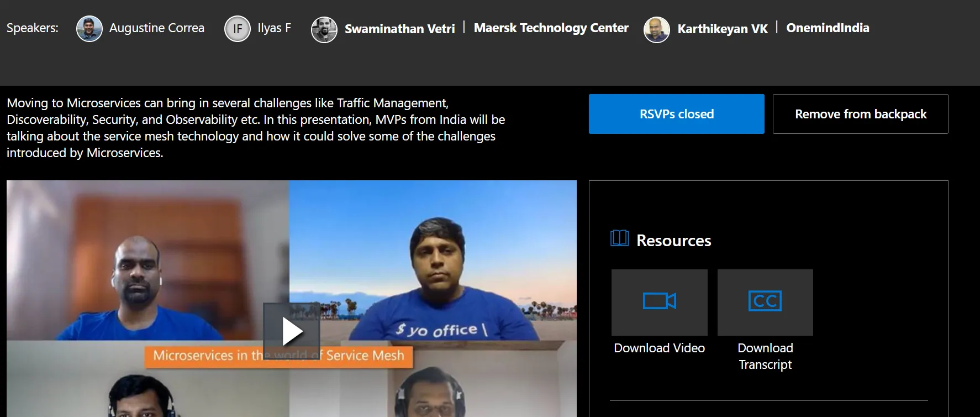
Task: Click the Download Video camera icon
Action: tap(659, 301)
